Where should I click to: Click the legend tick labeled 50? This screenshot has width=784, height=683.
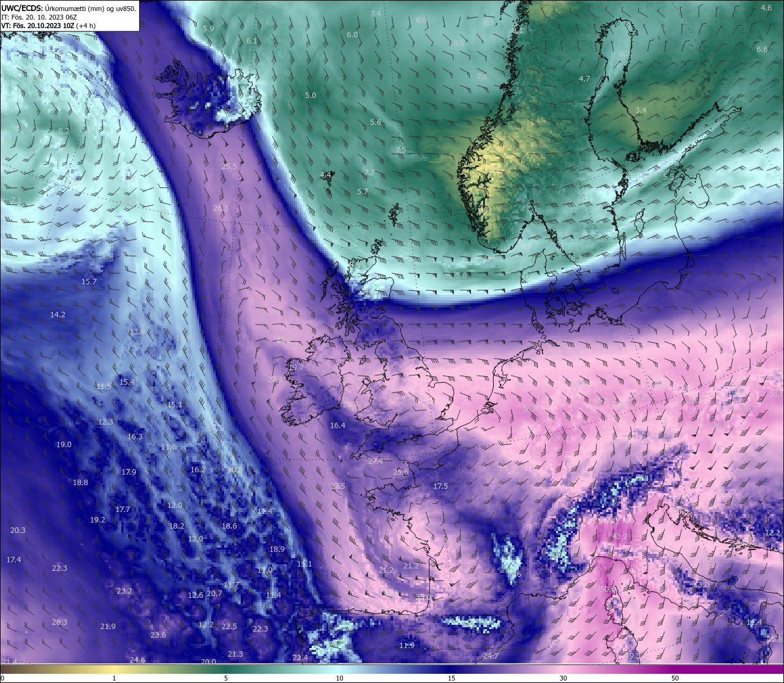[675, 678]
